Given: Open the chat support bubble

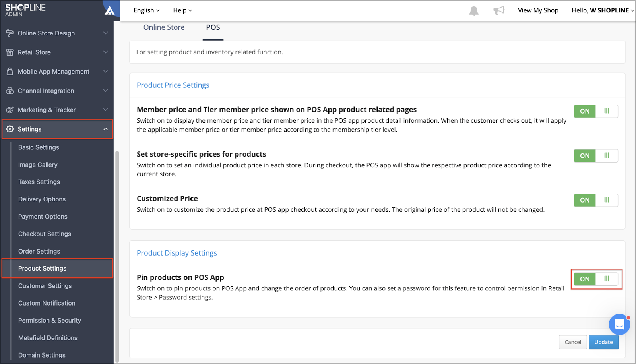Looking at the screenshot, I should (619, 325).
